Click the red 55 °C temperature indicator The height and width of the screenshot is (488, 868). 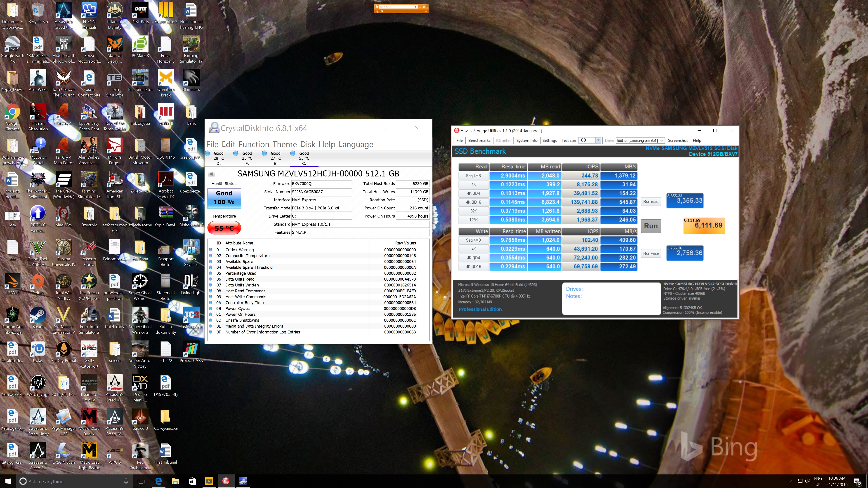pyautogui.click(x=224, y=228)
